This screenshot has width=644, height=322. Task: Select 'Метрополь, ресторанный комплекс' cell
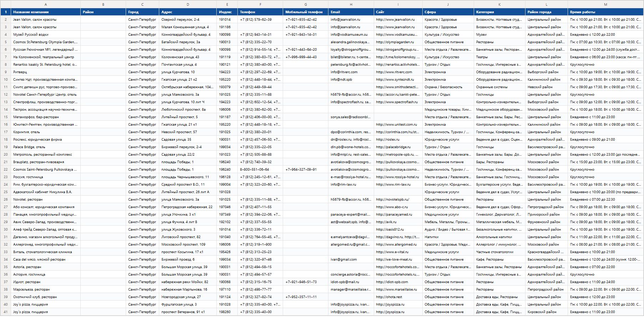click(46, 155)
